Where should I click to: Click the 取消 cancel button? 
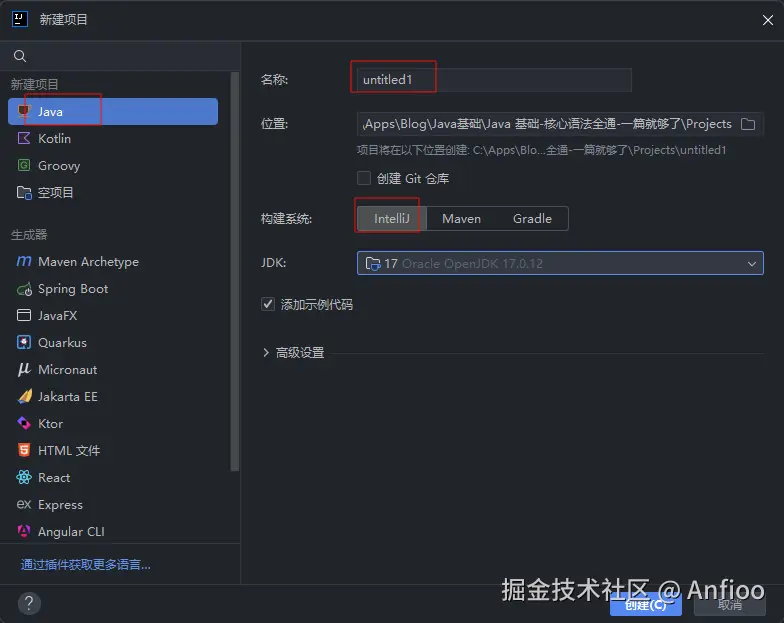(730, 605)
